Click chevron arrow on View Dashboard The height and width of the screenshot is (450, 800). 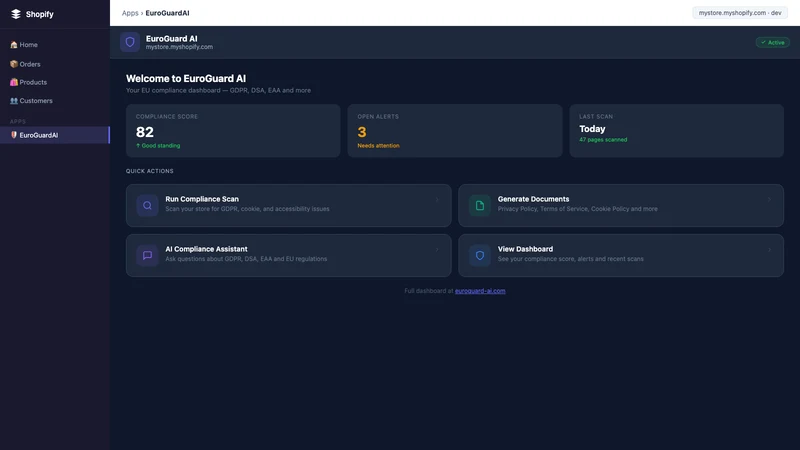pyautogui.click(x=769, y=249)
